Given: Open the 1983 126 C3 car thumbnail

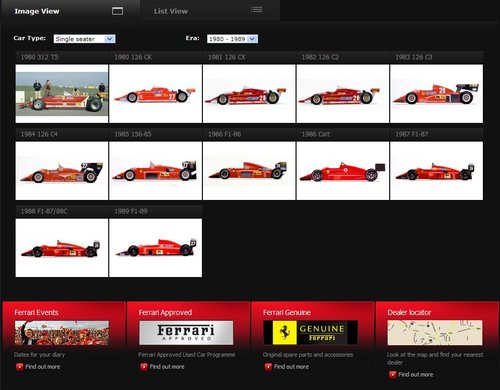Looking at the screenshot, I should pyautogui.click(x=436, y=94).
